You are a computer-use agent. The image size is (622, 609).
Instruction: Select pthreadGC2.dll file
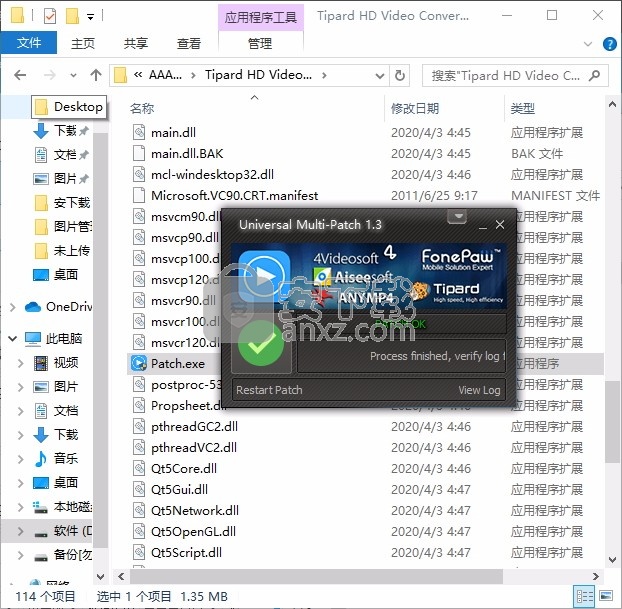pyautogui.click(x=194, y=426)
